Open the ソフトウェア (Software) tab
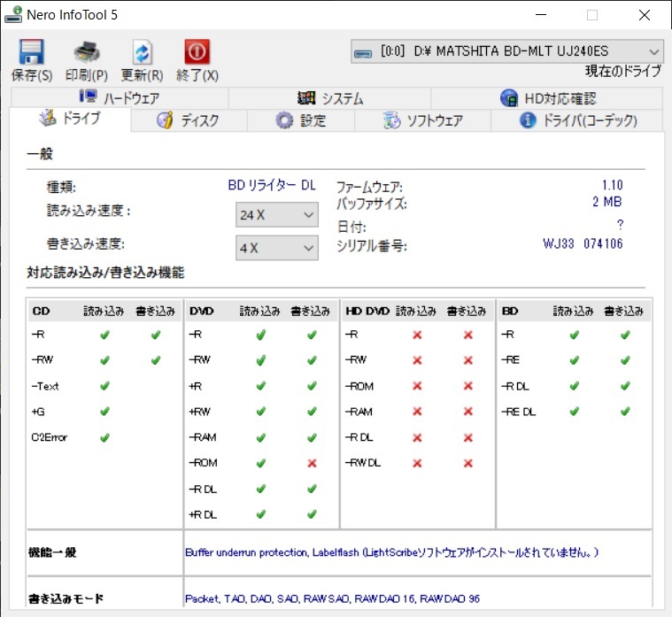The height and width of the screenshot is (617, 672). [423, 120]
